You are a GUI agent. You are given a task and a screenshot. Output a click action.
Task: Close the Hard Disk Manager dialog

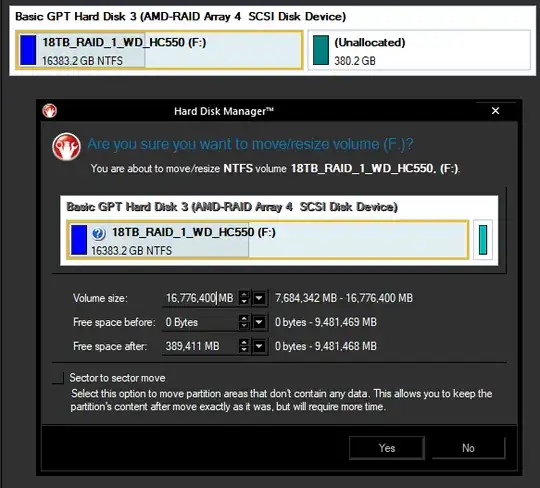[496, 111]
